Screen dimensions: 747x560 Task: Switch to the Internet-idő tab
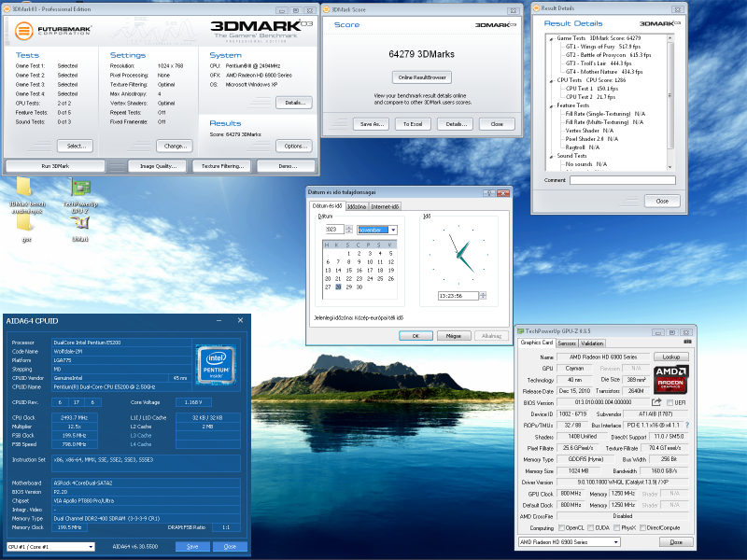385,206
